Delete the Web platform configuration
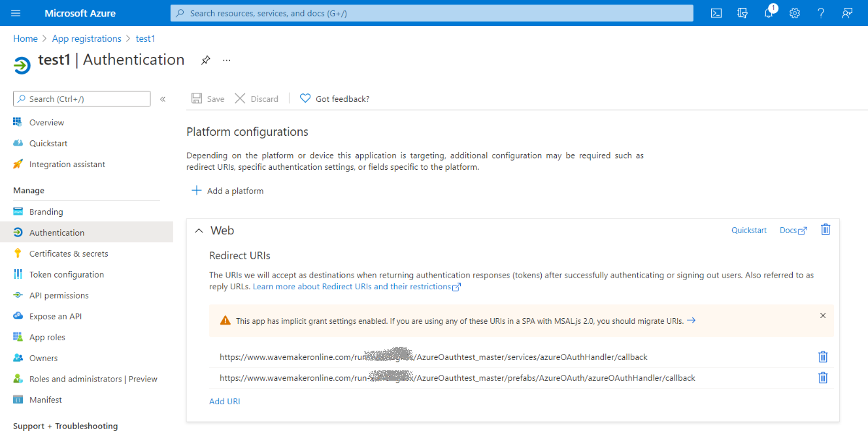Viewport: 868px width, 433px height. [x=826, y=229]
